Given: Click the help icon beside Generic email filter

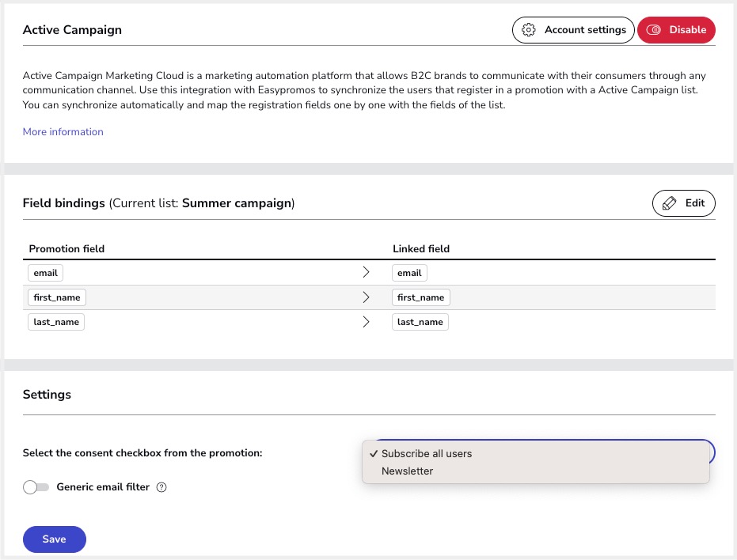Looking at the screenshot, I should tap(161, 487).
